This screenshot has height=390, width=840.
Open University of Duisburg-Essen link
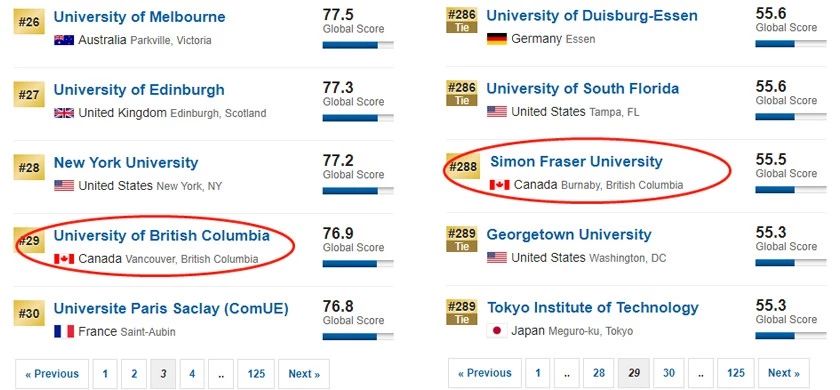[592, 16]
